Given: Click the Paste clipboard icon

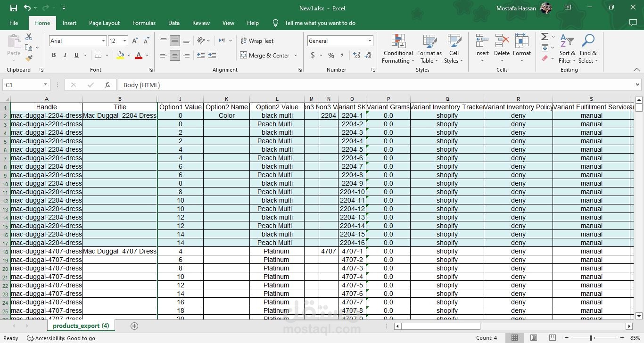Looking at the screenshot, I should 14,41.
